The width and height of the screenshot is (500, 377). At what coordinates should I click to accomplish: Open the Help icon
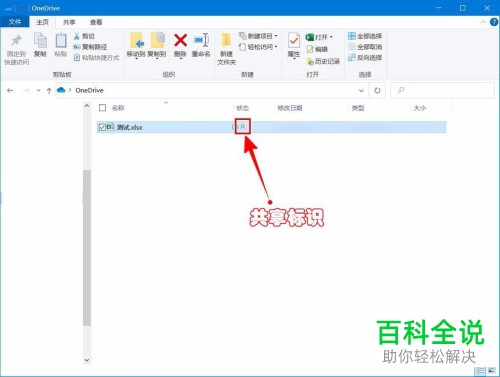[494, 22]
